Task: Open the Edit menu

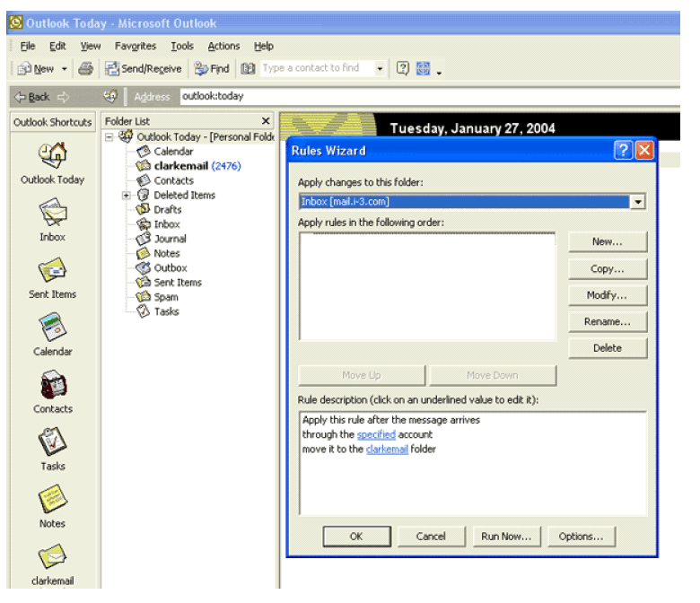Action: pyautogui.click(x=57, y=46)
